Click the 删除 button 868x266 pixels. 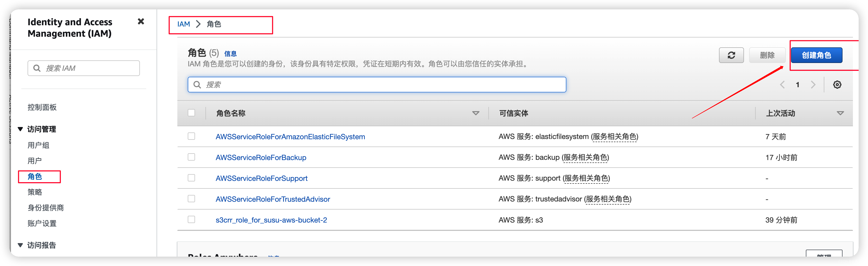[x=767, y=55]
